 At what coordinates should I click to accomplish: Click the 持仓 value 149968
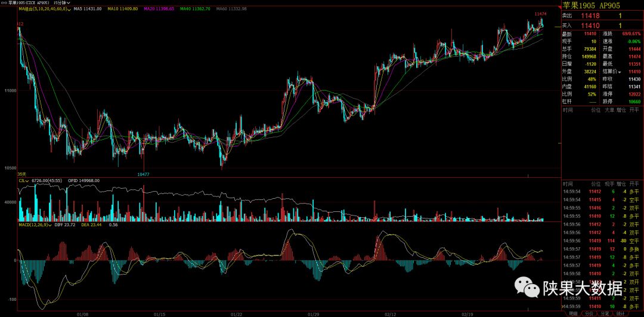pyautogui.click(x=589, y=56)
